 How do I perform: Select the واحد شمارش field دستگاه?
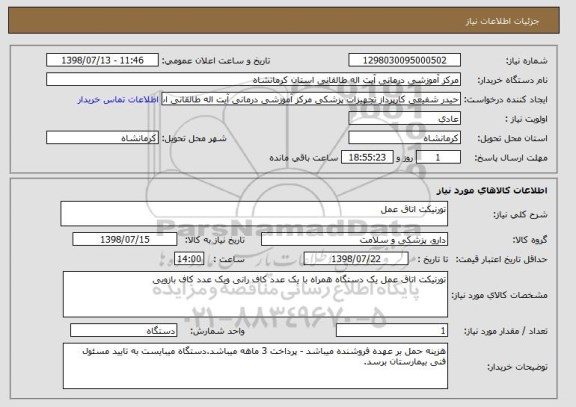[123, 331]
